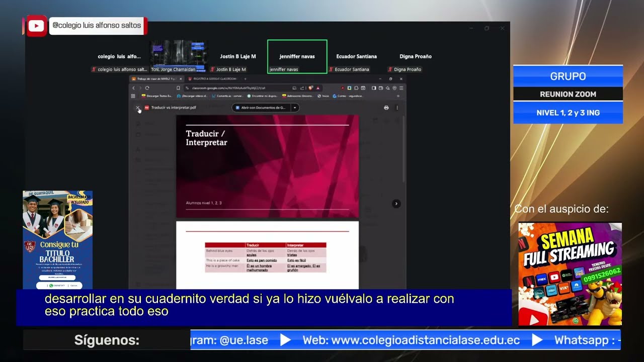Click muted mic icon for Jostin B Laje M
This screenshot has width=644, height=362.
(x=213, y=69)
